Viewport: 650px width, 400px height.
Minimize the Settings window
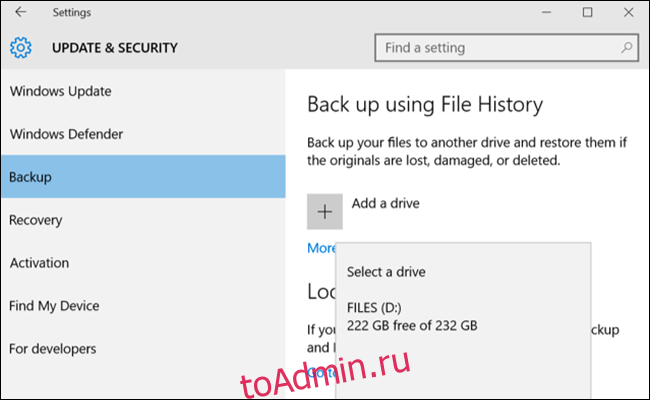click(546, 12)
